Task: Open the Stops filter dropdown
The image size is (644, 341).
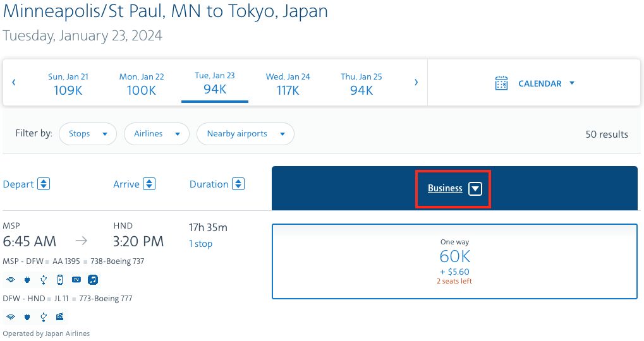Action: pyautogui.click(x=88, y=134)
